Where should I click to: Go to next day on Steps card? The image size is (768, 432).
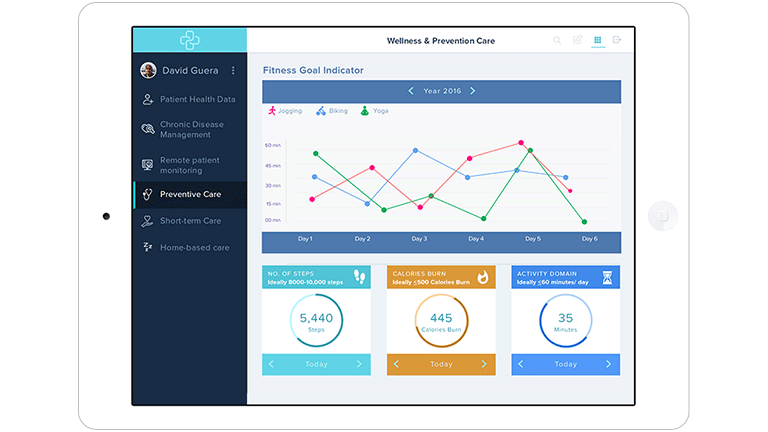tap(359, 364)
